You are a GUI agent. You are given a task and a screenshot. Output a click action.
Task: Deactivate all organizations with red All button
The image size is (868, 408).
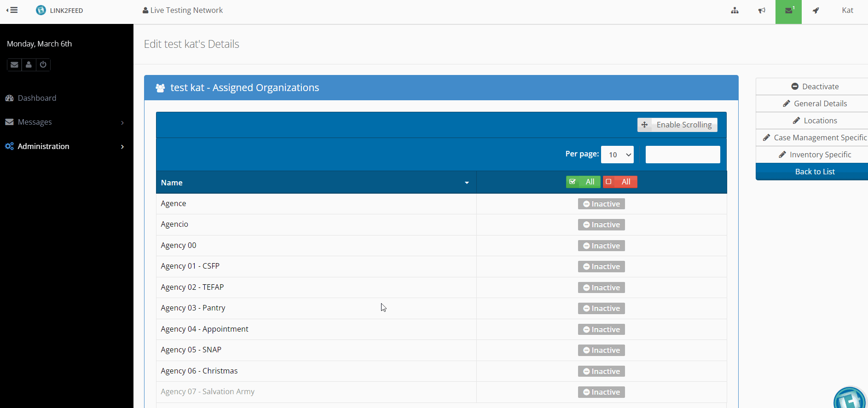pyautogui.click(x=619, y=182)
